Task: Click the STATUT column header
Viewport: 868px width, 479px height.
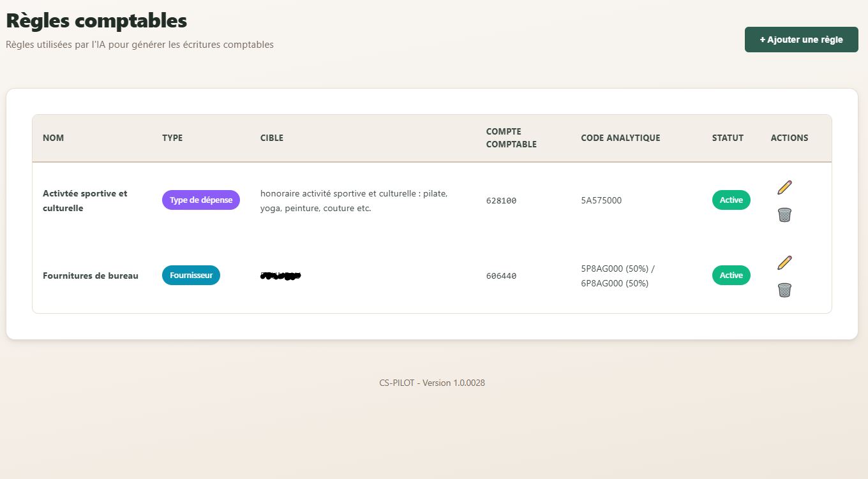Action: pos(728,138)
